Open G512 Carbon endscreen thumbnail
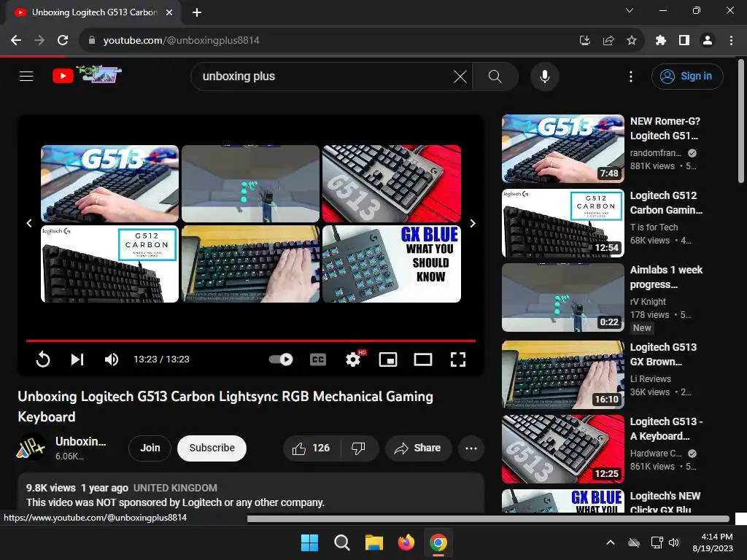The width and height of the screenshot is (747, 560). pos(109,264)
